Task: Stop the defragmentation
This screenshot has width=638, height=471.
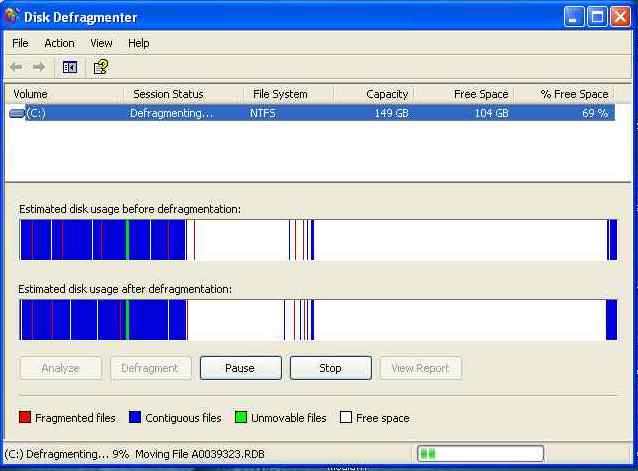Action: point(330,368)
